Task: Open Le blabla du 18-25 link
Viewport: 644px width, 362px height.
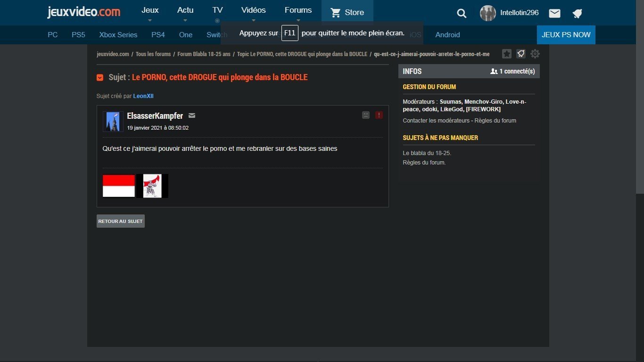Action: click(x=427, y=153)
